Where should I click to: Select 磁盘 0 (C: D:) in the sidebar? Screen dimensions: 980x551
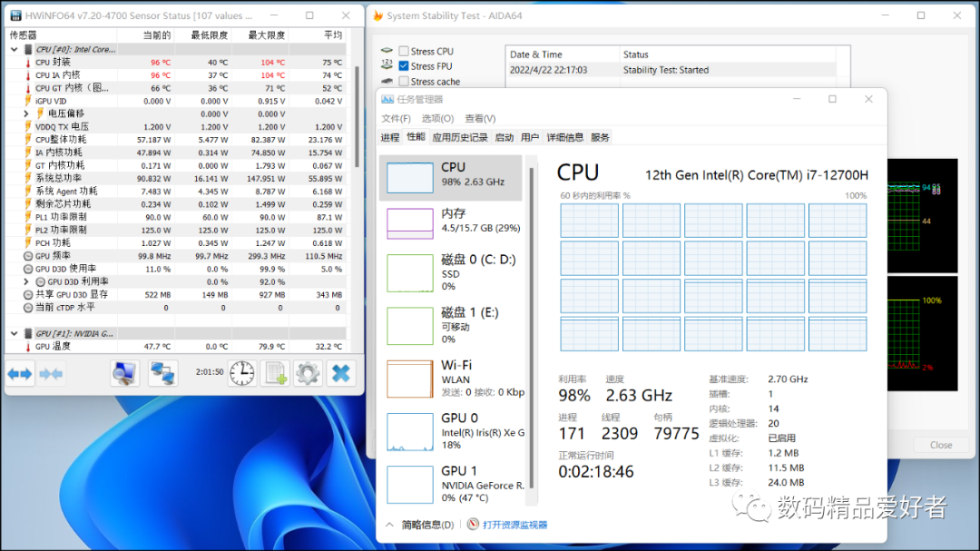[451, 272]
